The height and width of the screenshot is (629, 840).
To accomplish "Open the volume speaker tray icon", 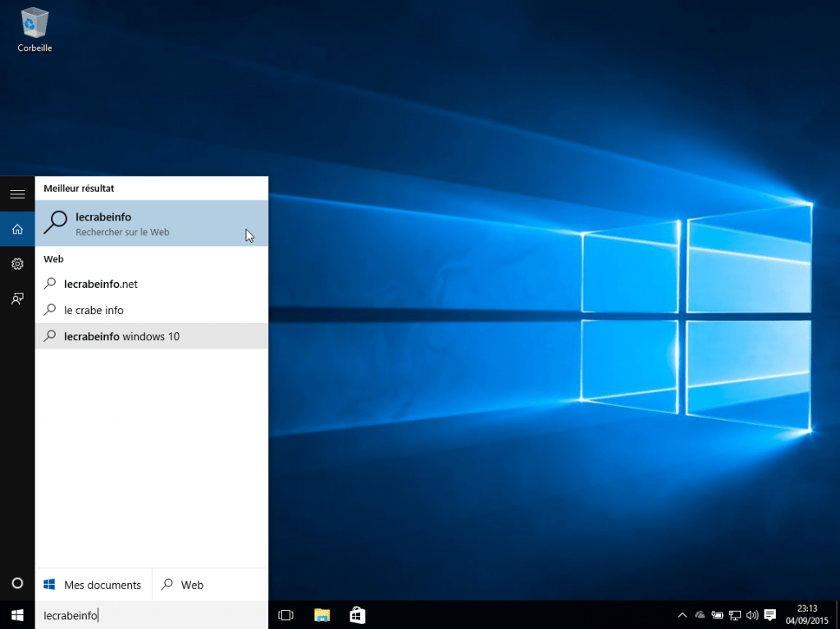I will coord(752,615).
